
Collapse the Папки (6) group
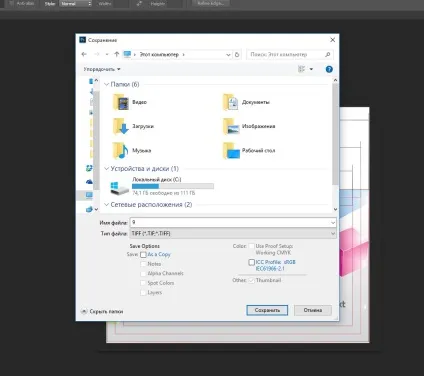[x=107, y=84]
